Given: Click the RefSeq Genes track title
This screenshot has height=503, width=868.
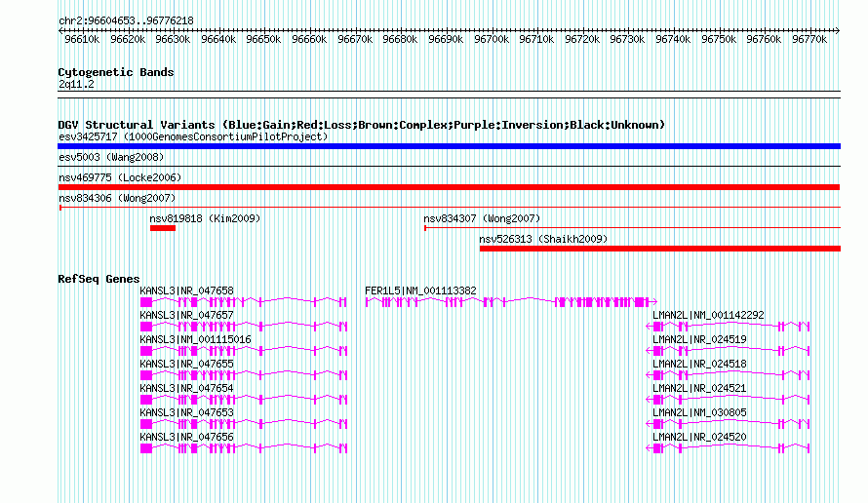Looking at the screenshot, I should click(x=99, y=279).
